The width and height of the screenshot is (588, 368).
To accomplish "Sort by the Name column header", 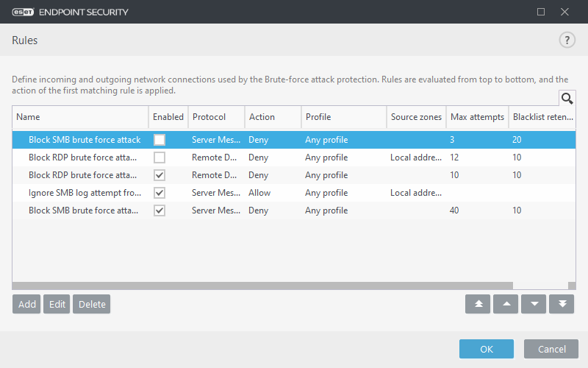I will (80, 117).
